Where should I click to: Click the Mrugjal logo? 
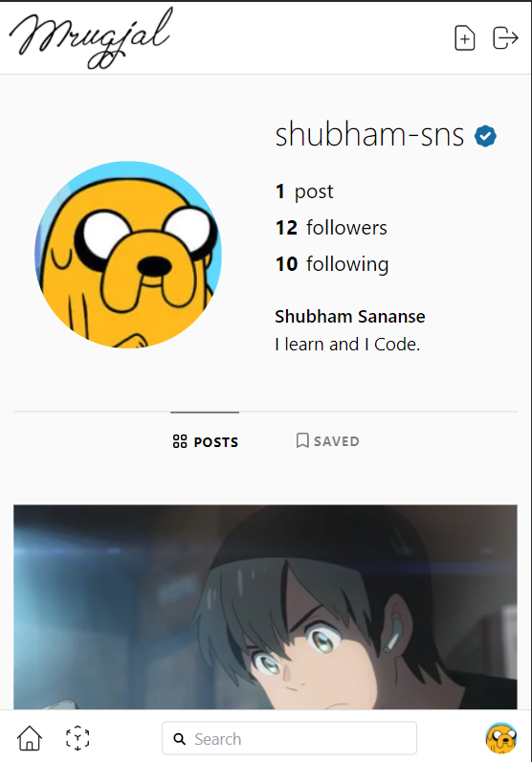pos(91,38)
